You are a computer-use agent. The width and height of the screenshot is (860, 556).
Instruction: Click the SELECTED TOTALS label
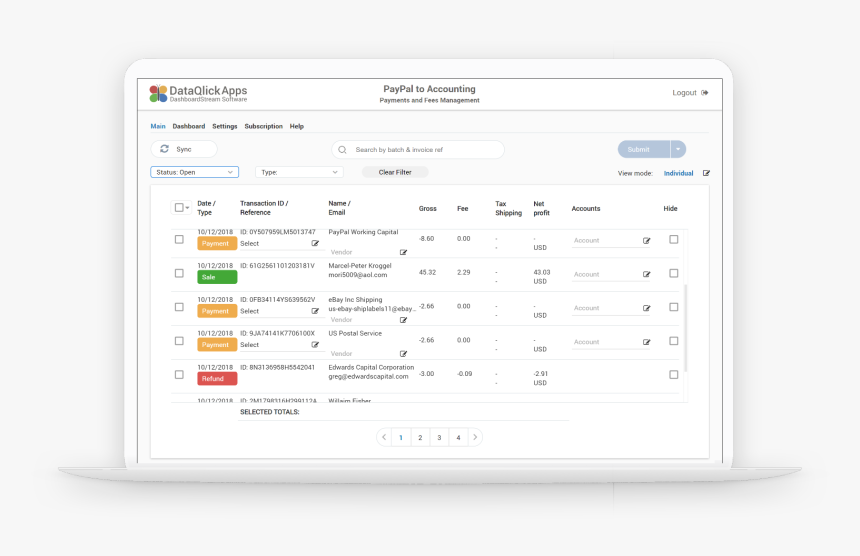[270, 412]
